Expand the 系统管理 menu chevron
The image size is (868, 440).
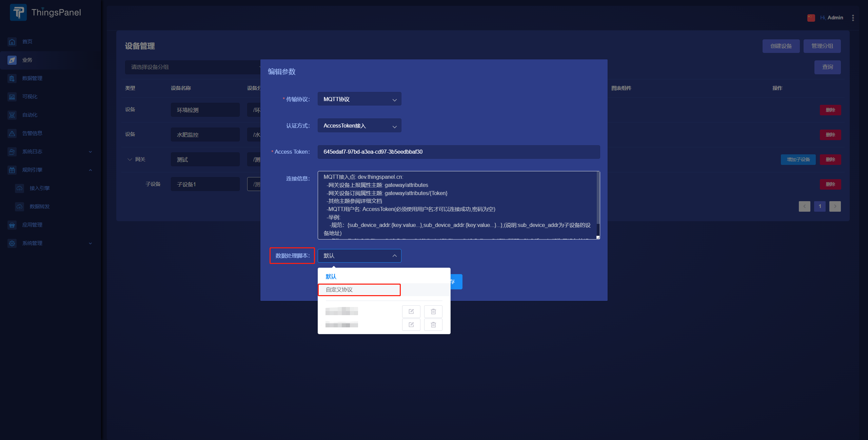coord(90,243)
